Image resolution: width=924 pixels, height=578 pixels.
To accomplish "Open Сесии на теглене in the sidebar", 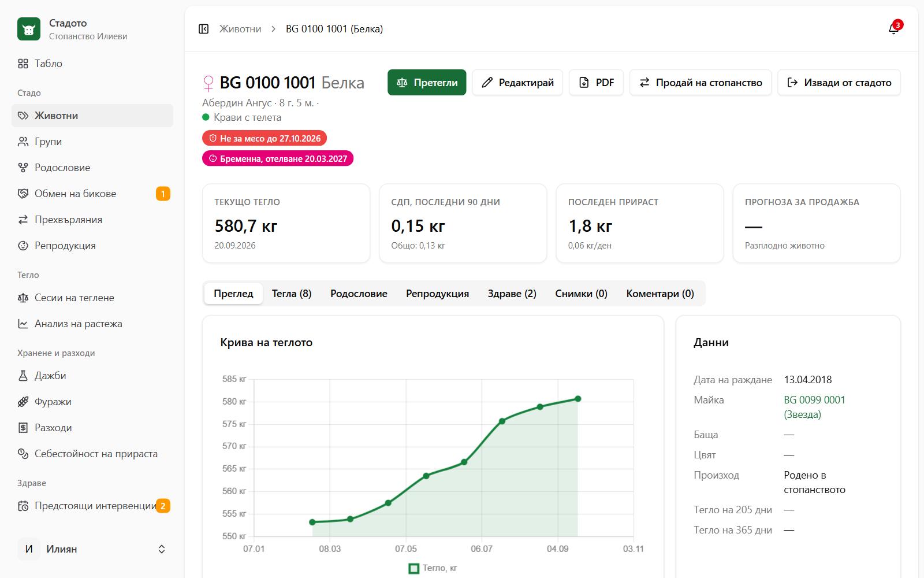I will (92, 298).
